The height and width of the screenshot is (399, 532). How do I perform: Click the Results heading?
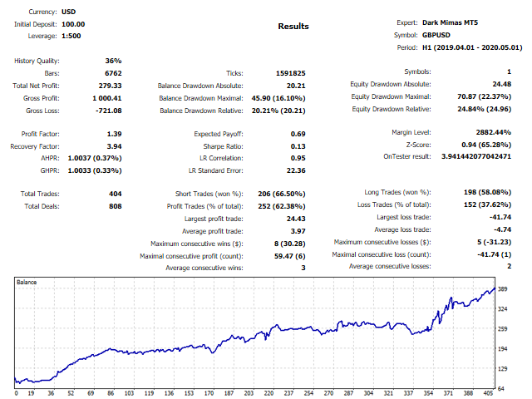tap(293, 26)
